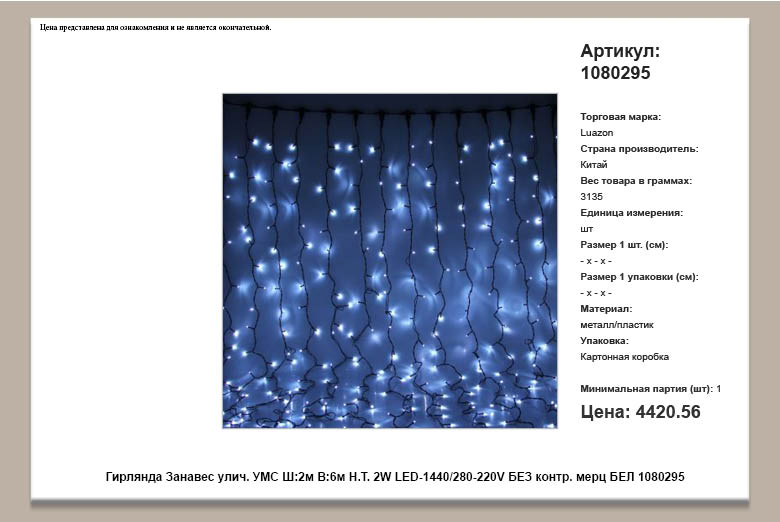Click the article number 1080295 under Артикул
Screen dimensions: 780x522
(x=615, y=73)
